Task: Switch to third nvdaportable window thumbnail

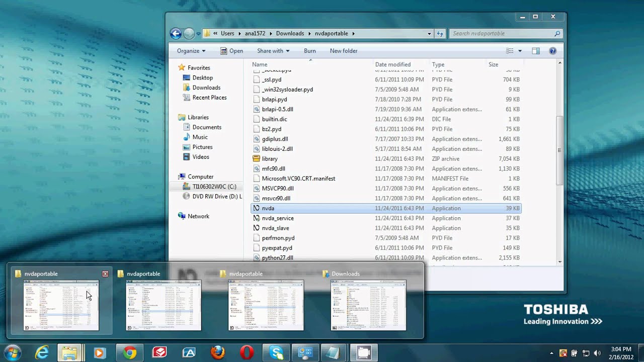Action: (266, 300)
